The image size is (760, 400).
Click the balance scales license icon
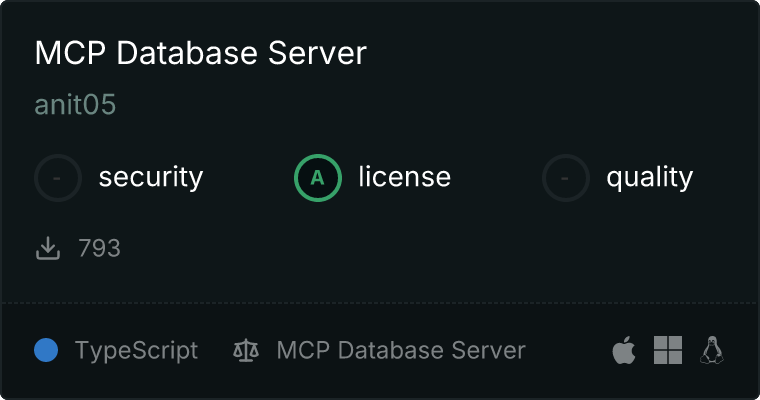point(245,351)
